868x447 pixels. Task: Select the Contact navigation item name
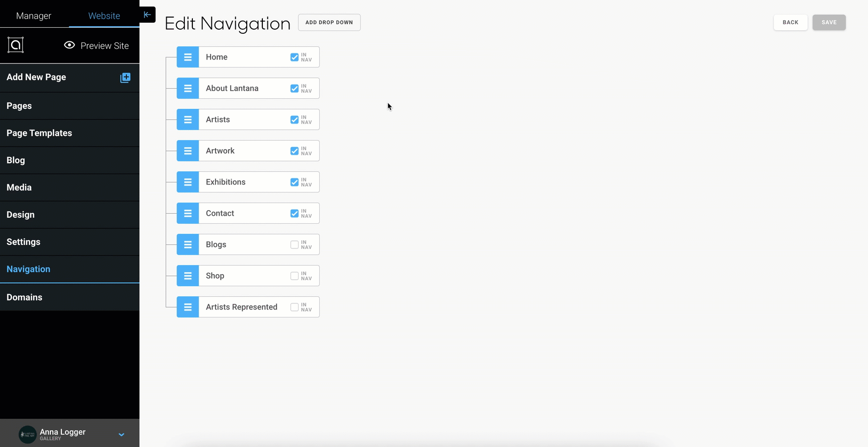click(220, 213)
